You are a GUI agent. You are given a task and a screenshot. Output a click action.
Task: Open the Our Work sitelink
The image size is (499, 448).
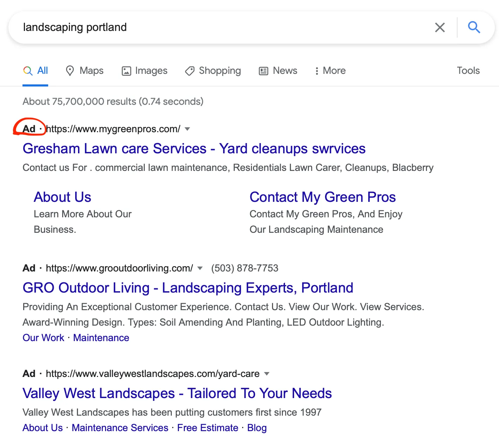[x=44, y=338]
